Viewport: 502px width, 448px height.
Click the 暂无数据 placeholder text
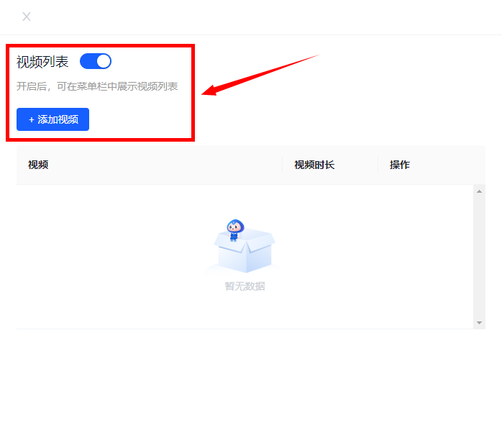coord(245,286)
